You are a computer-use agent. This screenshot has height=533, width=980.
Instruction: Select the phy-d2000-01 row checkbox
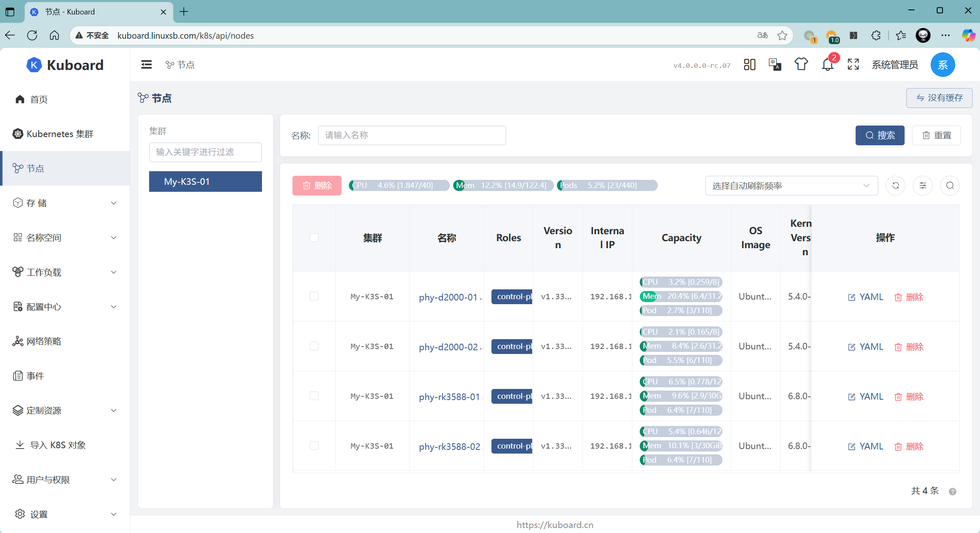[x=314, y=296]
